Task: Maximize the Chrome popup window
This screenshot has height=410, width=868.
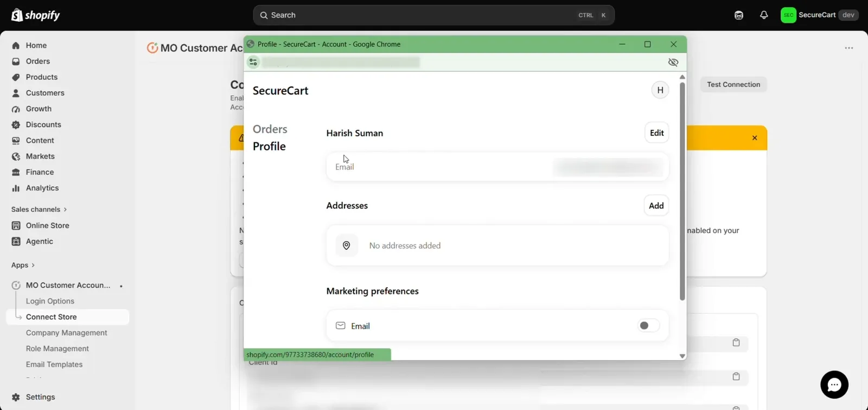Action: tap(647, 45)
